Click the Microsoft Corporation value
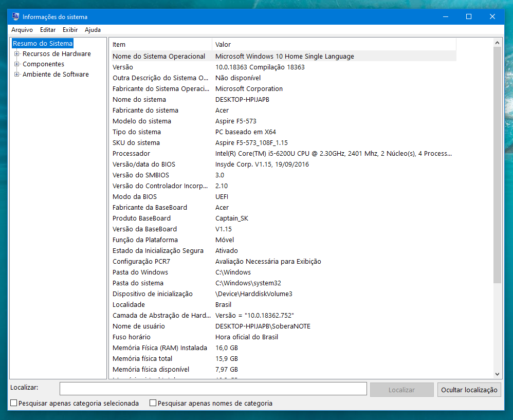This screenshot has width=513, height=420. coord(249,88)
